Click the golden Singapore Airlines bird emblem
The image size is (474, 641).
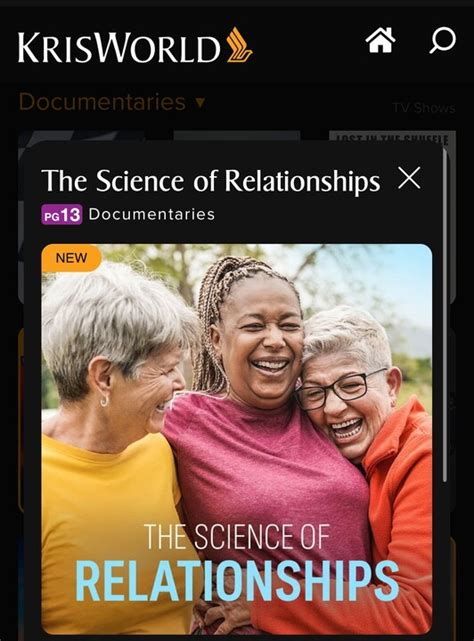pyautogui.click(x=239, y=45)
